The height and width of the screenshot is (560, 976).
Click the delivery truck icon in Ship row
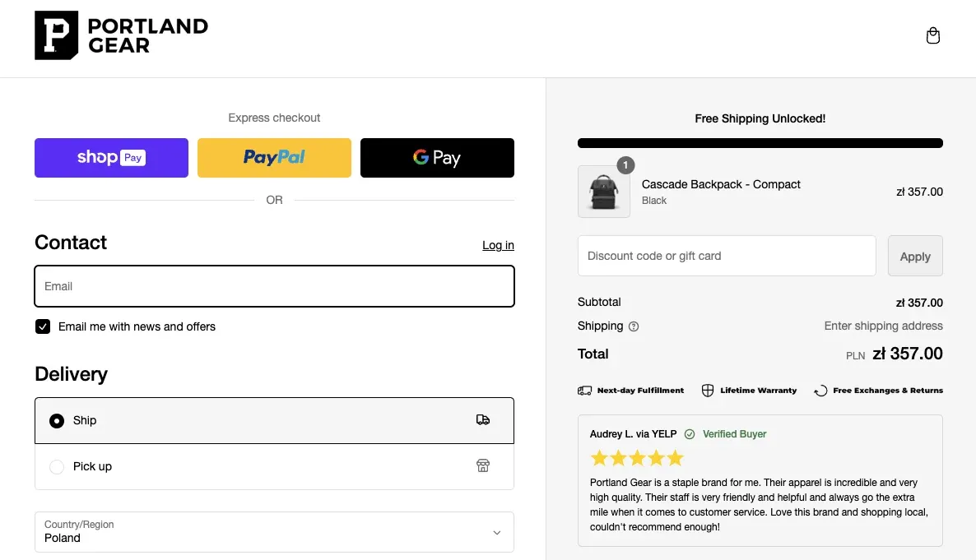pyautogui.click(x=483, y=420)
